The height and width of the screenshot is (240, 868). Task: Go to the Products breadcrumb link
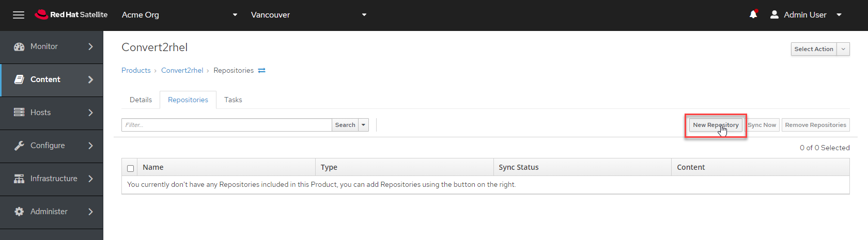pos(136,70)
